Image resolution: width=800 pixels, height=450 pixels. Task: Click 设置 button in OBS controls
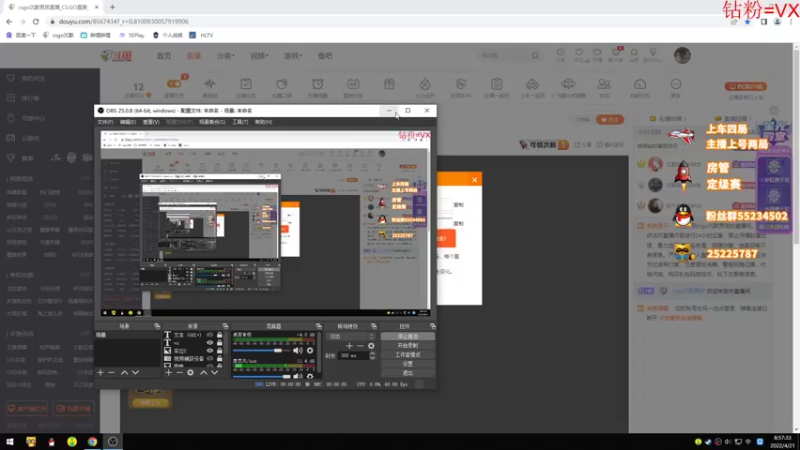(408, 364)
